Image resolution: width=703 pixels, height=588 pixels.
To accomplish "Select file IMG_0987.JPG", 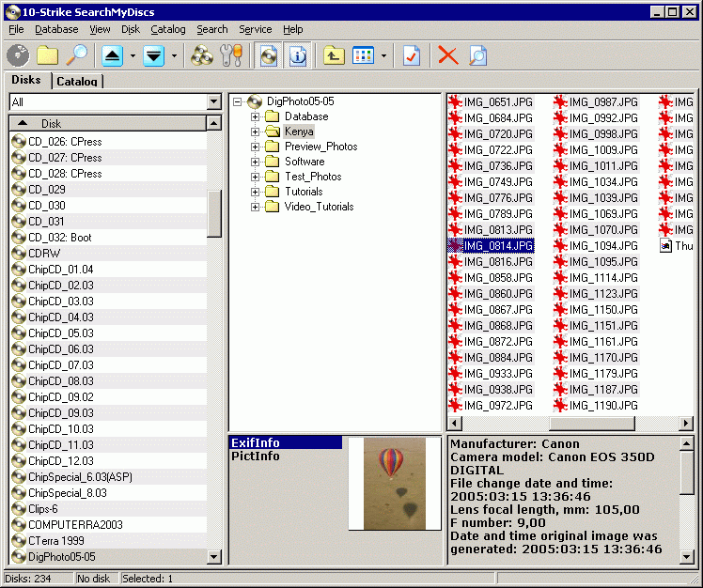I will pos(603,102).
